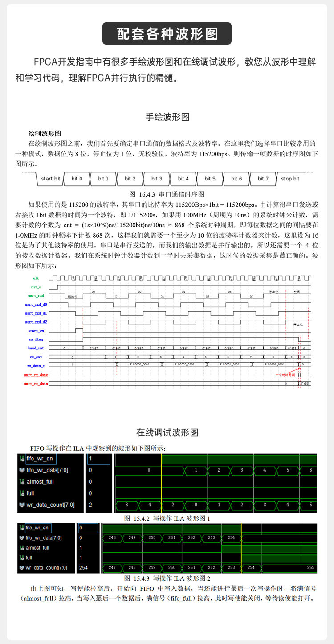The image size is (334, 644).
Task: Click the bit 3 cell in the timing diagram
Action: point(157,179)
